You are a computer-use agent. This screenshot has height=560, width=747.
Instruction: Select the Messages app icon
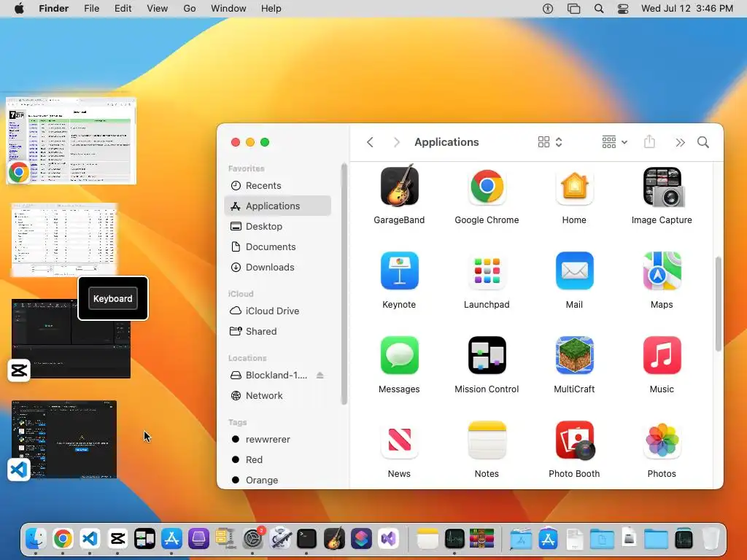(x=399, y=355)
